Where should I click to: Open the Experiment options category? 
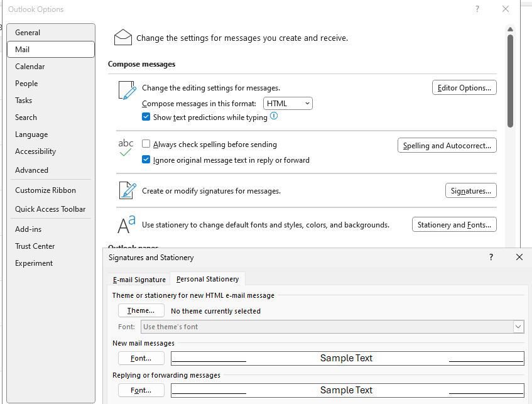(x=51, y=263)
